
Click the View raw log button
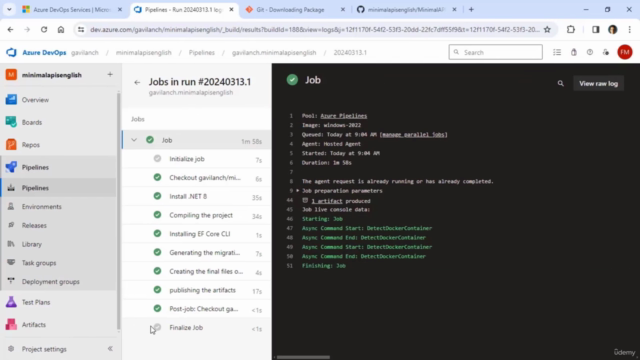pyautogui.click(x=598, y=83)
